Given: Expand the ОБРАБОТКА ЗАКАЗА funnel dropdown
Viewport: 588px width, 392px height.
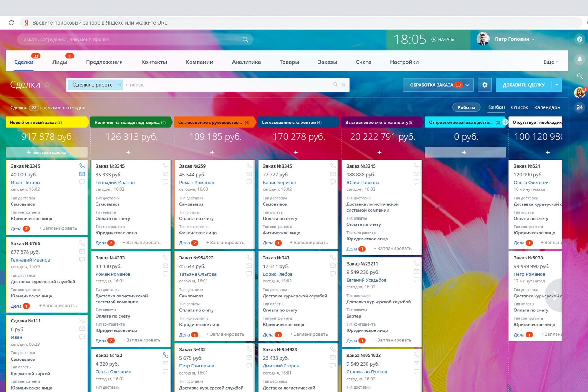Looking at the screenshot, I should 468,85.
